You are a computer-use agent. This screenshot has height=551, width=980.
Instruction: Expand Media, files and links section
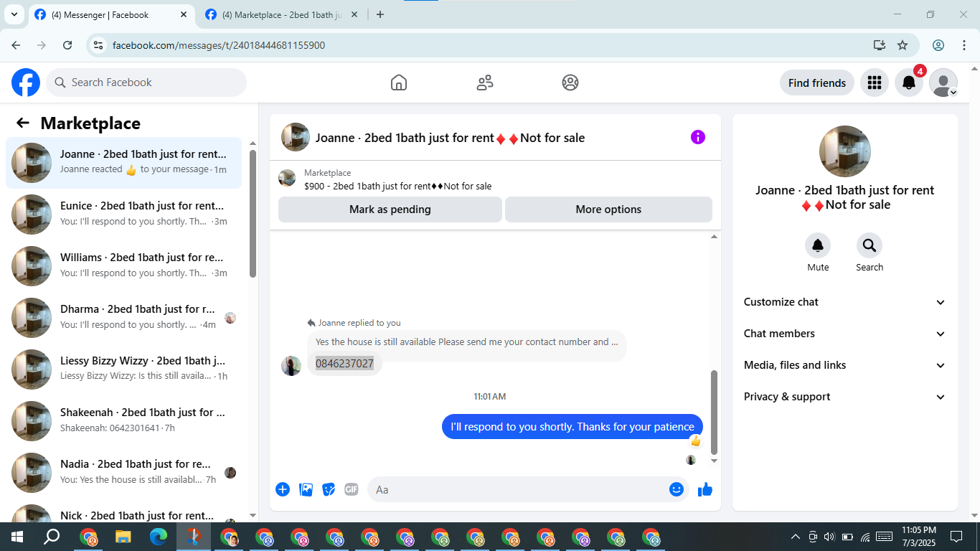(845, 365)
